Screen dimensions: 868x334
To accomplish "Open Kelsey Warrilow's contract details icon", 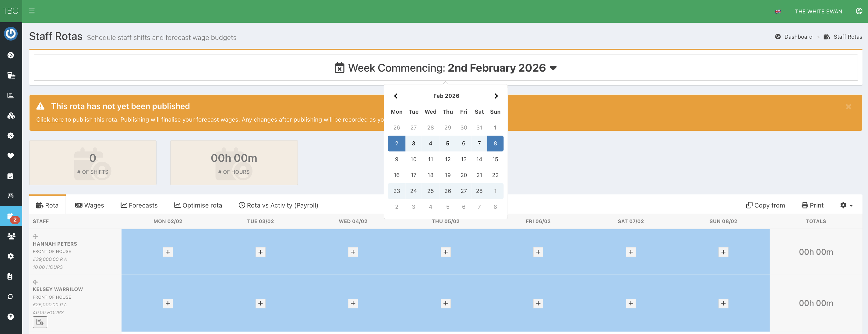I will click(x=40, y=322).
